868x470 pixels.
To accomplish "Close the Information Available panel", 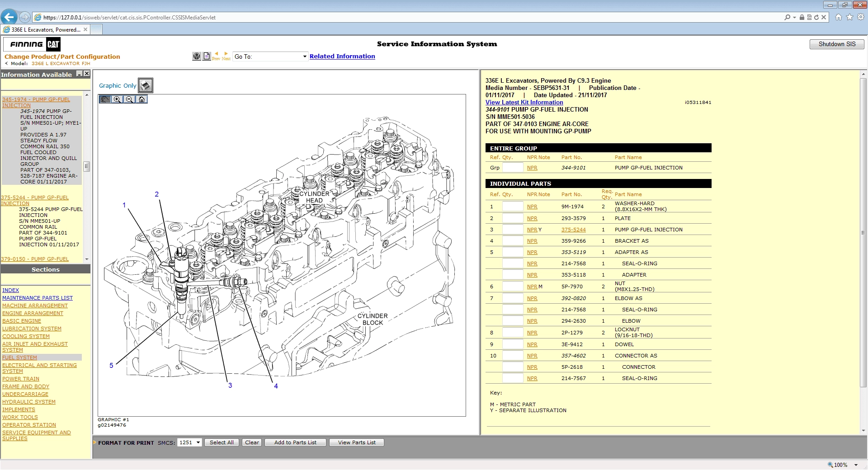I will click(87, 74).
